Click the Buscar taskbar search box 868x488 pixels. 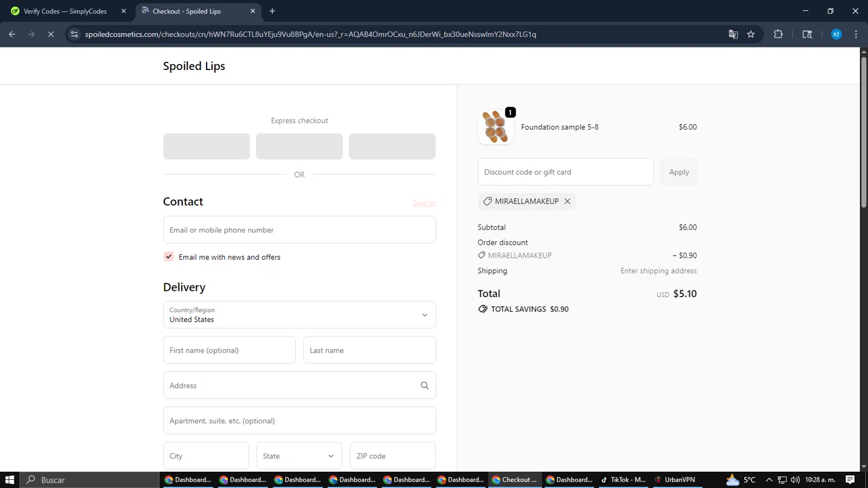click(90, 480)
